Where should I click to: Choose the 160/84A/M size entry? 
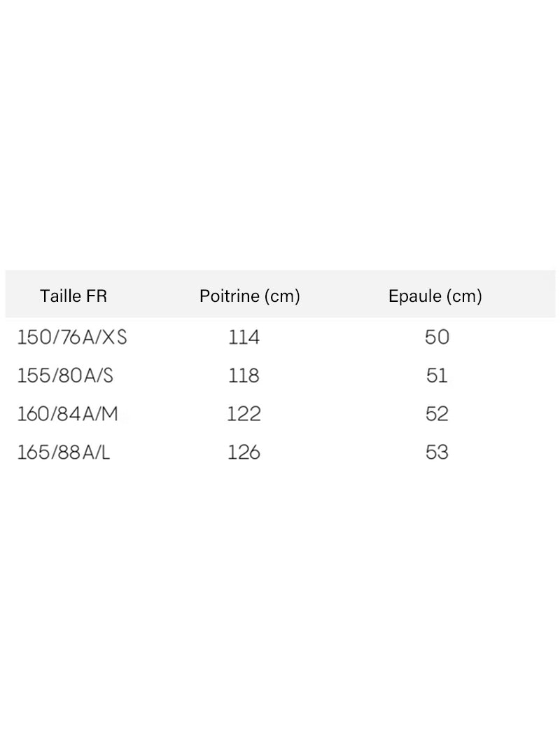[x=67, y=414]
